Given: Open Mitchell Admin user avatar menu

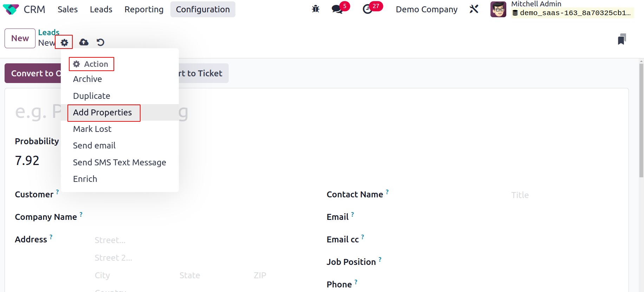Looking at the screenshot, I should click(498, 9).
